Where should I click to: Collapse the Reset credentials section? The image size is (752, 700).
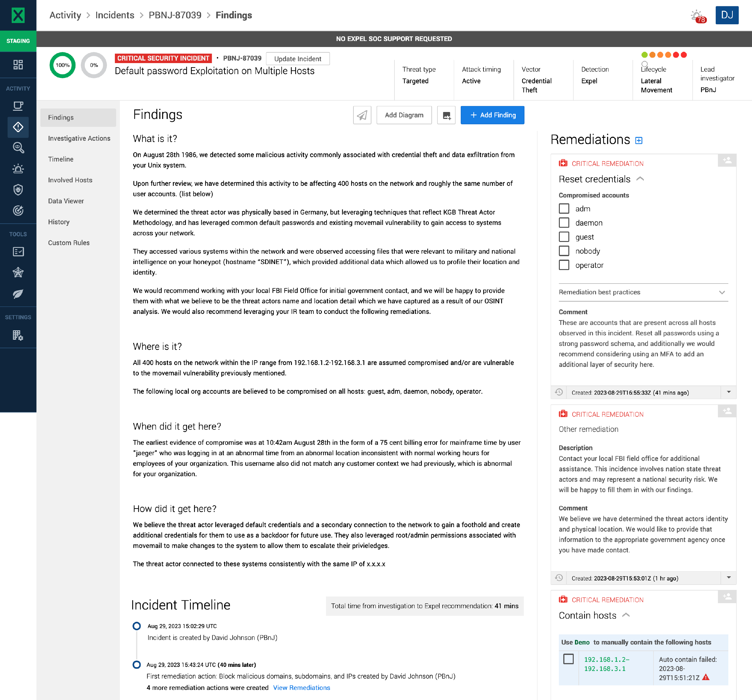tap(640, 179)
